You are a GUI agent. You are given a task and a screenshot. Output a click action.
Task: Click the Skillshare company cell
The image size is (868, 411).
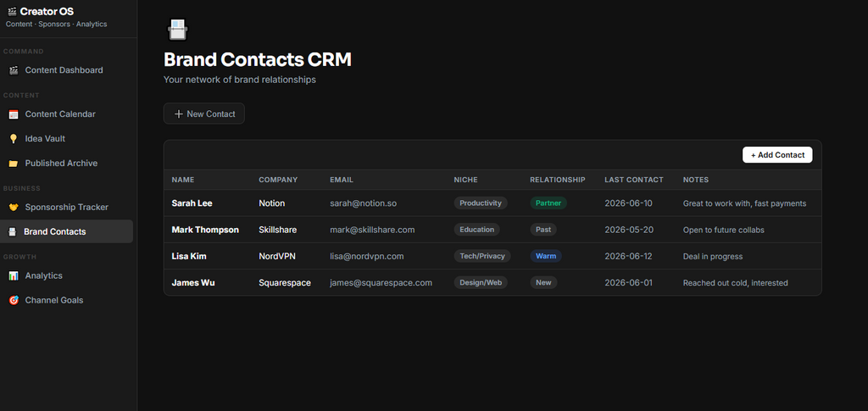tap(277, 230)
